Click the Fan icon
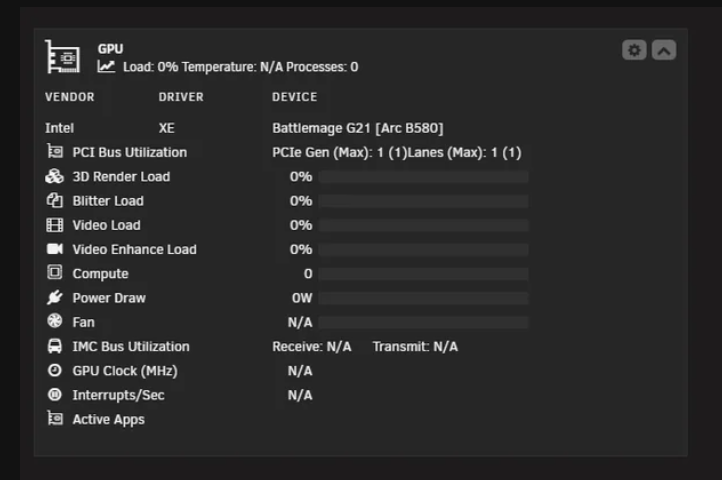 55,321
